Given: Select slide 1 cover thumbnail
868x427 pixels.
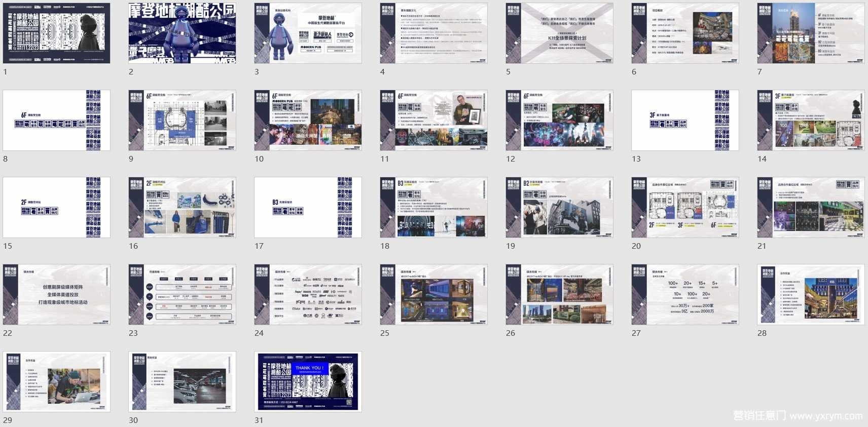Looking at the screenshot, I should (57, 33).
